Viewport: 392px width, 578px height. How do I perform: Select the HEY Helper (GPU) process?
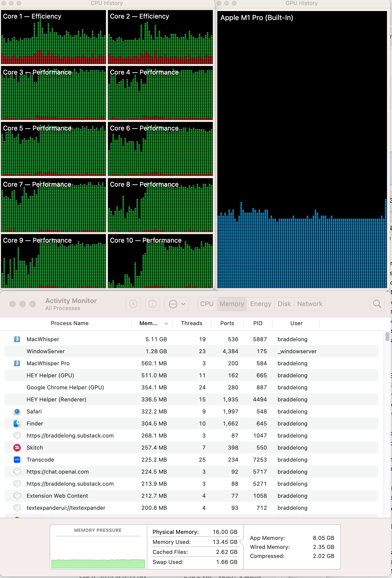click(50, 375)
